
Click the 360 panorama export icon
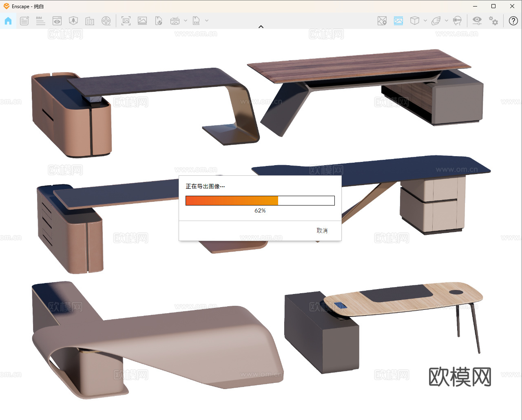[175, 21]
